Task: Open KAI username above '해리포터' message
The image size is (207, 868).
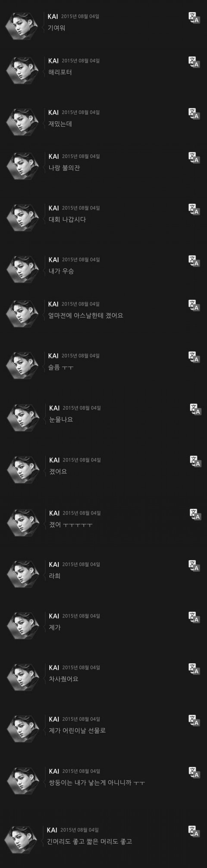Action: click(x=53, y=61)
